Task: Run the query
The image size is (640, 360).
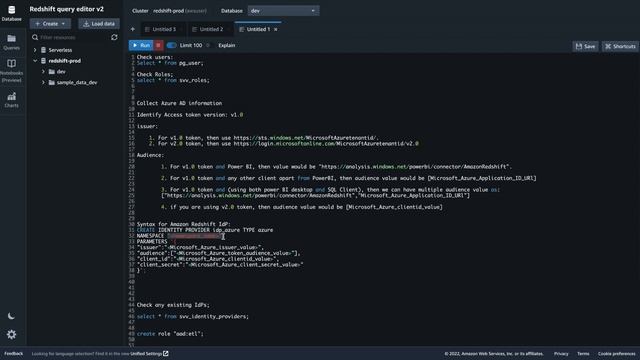Action: pyautogui.click(x=141, y=45)
